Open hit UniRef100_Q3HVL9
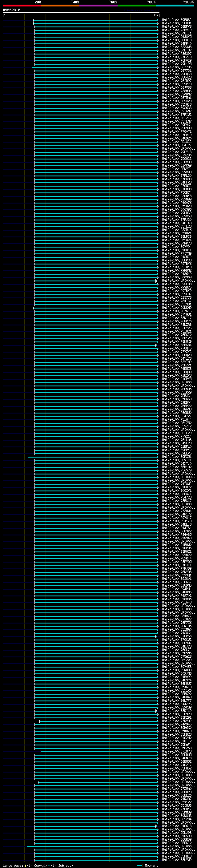 177,30
